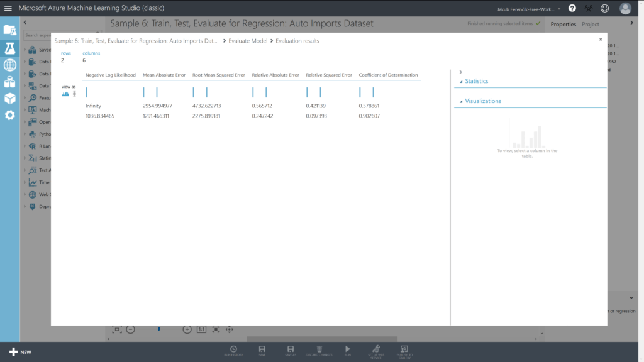Screen dimensions: 644x362
Task: Select the Mean Absolute Error column header
Action: [164, 75]
